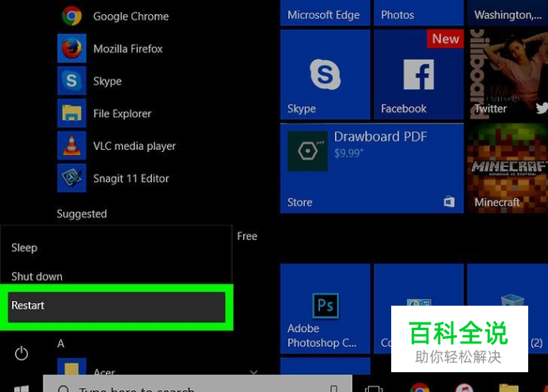Click the taskbar search box
The height and width of the screenshot is (392, 548).
[x=197, y=384]
